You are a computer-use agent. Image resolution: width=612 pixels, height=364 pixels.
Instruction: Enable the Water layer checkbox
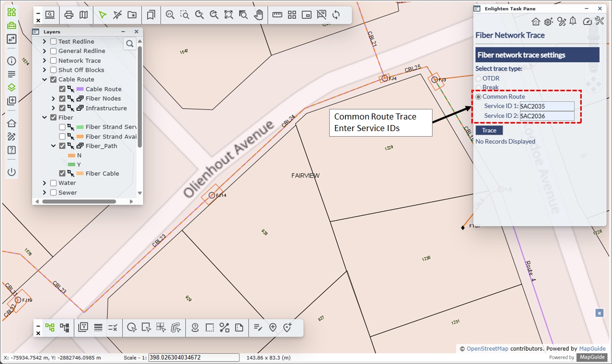53,183
